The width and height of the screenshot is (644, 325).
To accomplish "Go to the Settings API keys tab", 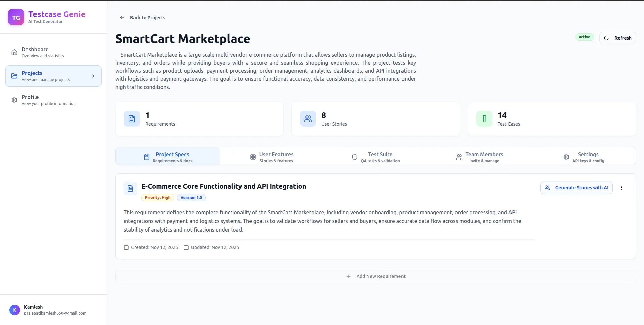I will point(584,157).
